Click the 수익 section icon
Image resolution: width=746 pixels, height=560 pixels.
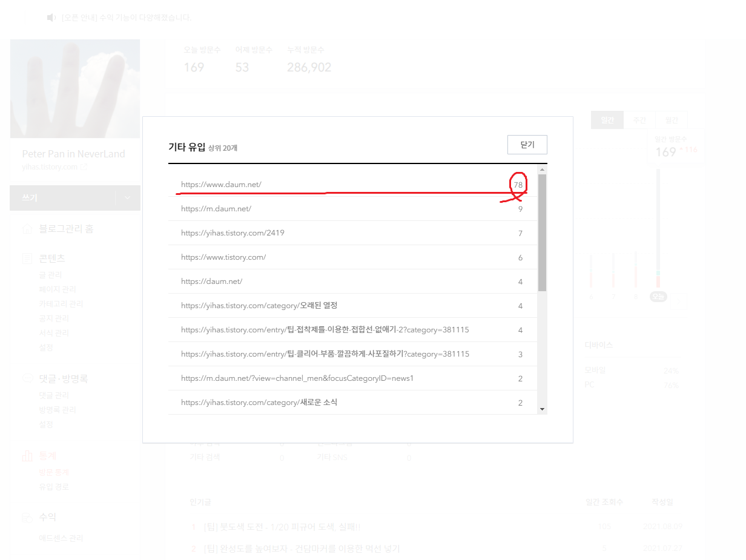coord(27,518)
